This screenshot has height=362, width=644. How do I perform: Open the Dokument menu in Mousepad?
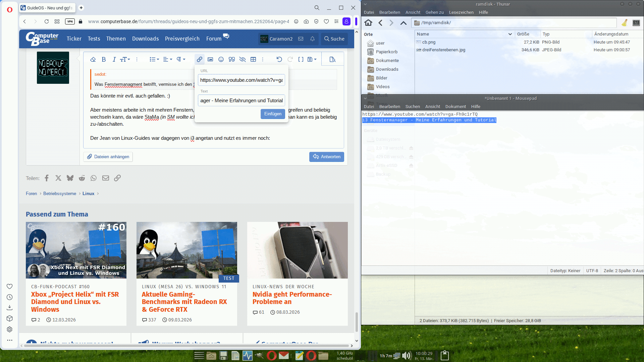pos(455,107)
